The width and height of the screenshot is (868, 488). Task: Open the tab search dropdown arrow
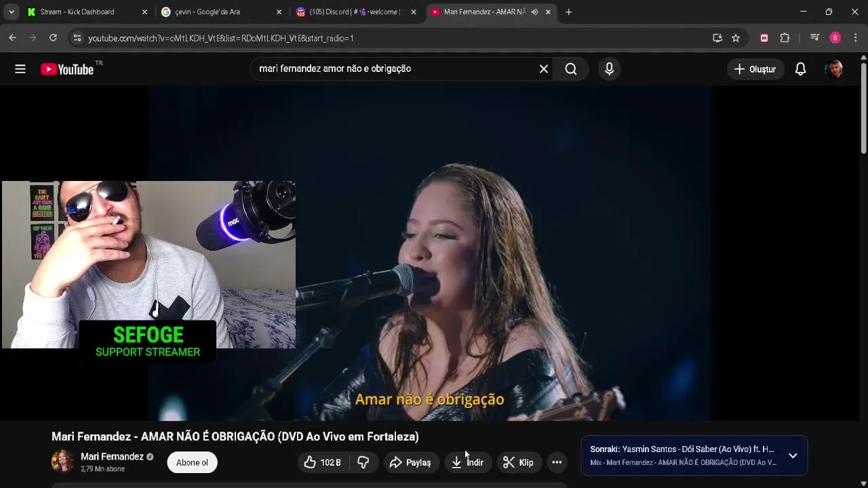pyautogui.click(x=12, y=12)
